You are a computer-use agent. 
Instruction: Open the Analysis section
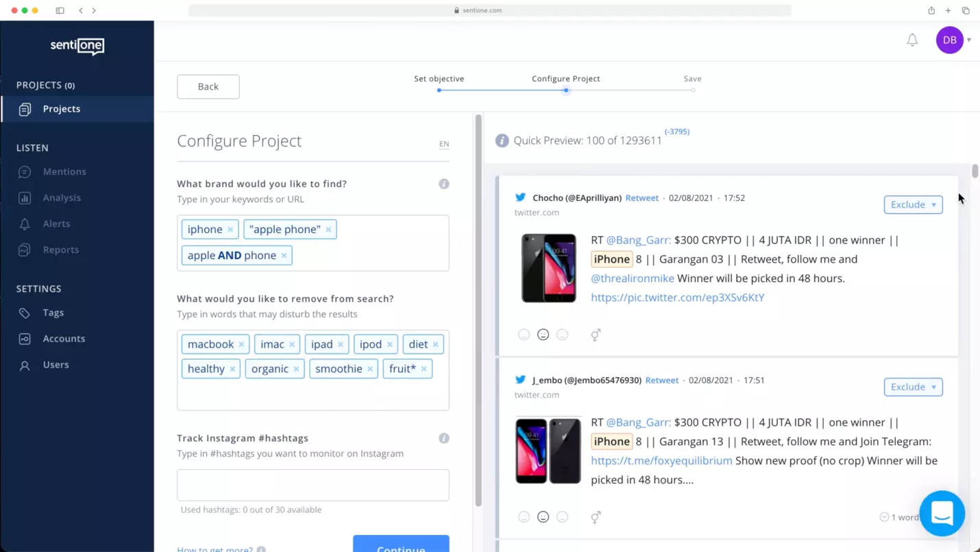(x=62, y=197)
